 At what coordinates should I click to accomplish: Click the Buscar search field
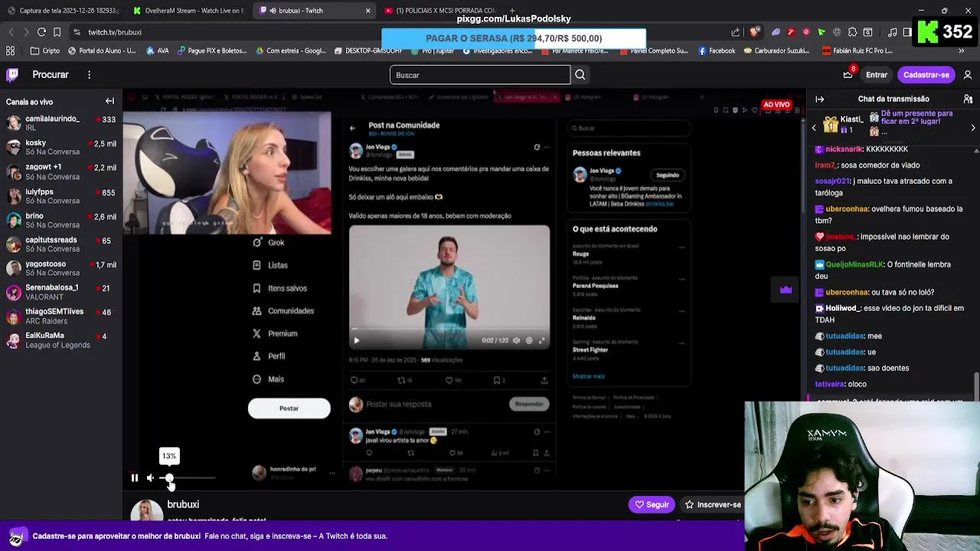[x=480, y=75]
